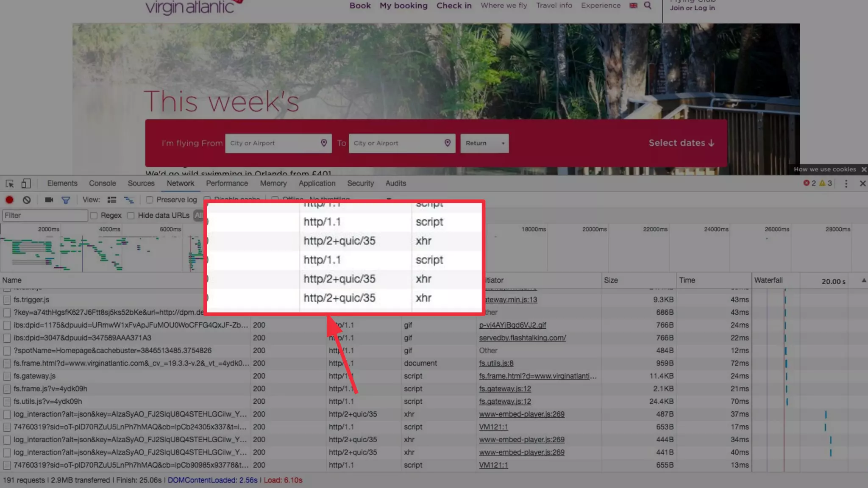Toggle the network filter funnel icon
Viewport: 868px width, 488px height.
point(66,200)
